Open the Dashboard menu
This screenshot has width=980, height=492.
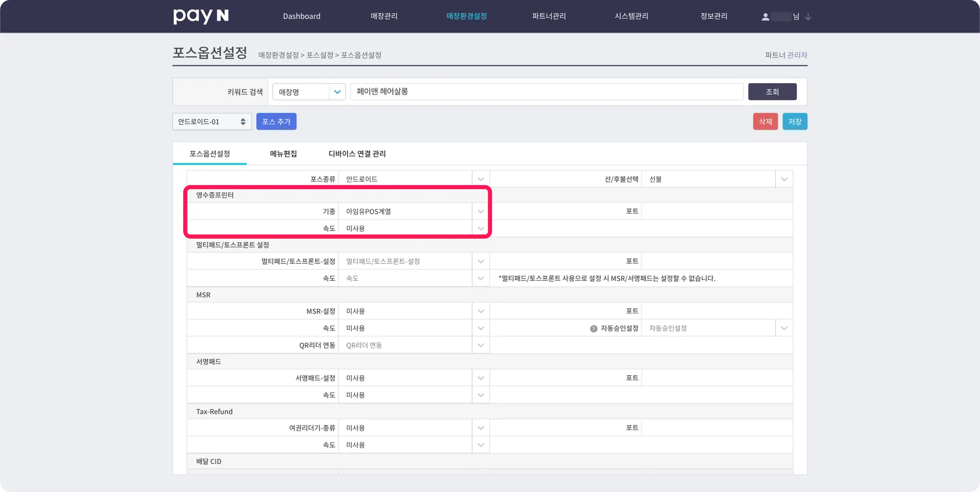[x=302, y=16]
